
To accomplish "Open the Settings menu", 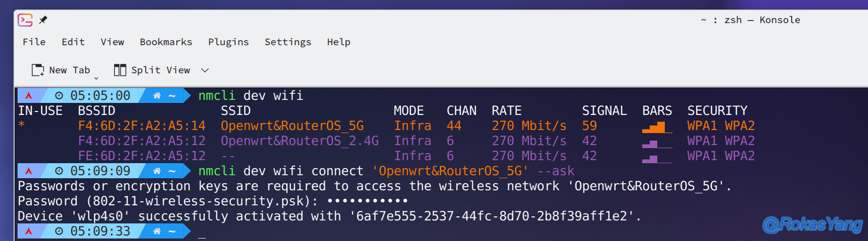I will (288, 42).
